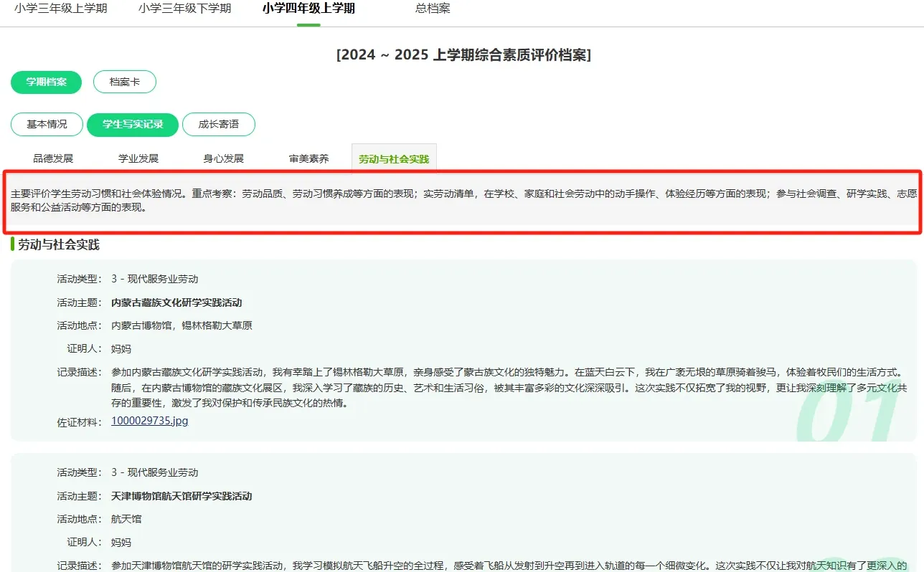Open the 成长寄语 section
This screenshot has width=924, height=572.
click(x=219, y=124)
